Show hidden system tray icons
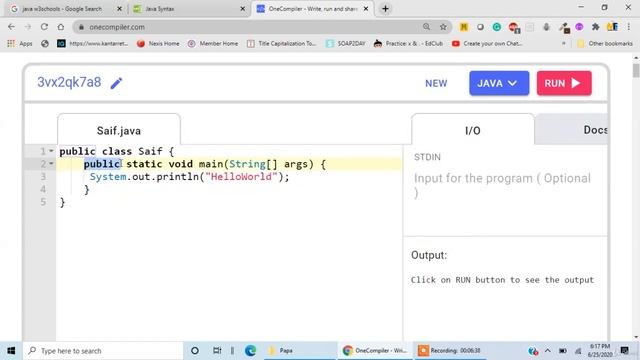 pyautogui.click(x=548, y=351)
